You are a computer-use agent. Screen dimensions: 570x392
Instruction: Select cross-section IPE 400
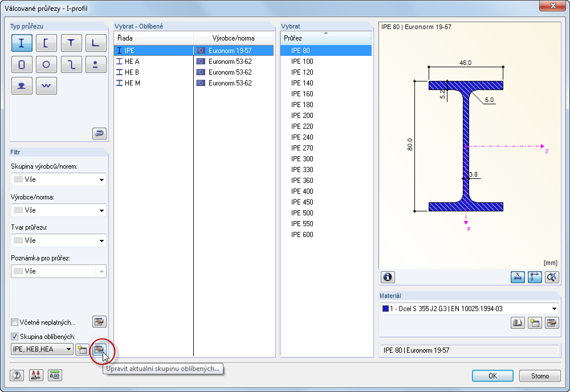coord(325,191)
